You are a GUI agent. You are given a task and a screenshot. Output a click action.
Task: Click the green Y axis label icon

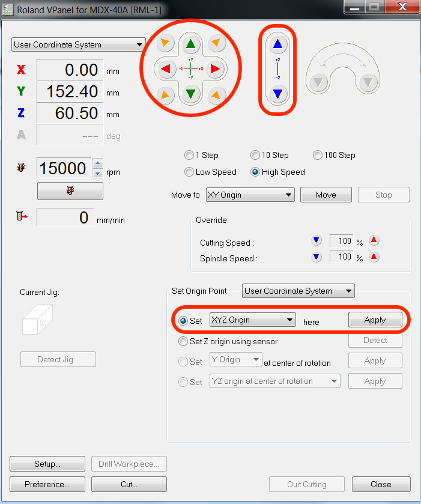coord(21,91)
